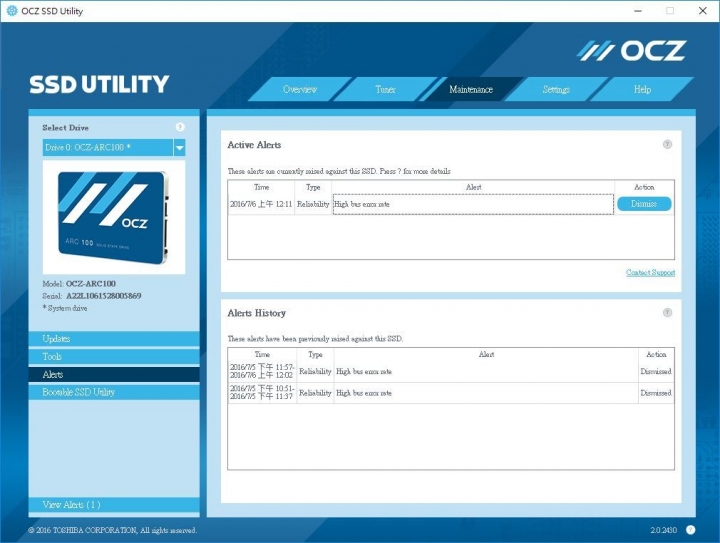Click the Time column header in Active Alerts

261,187
